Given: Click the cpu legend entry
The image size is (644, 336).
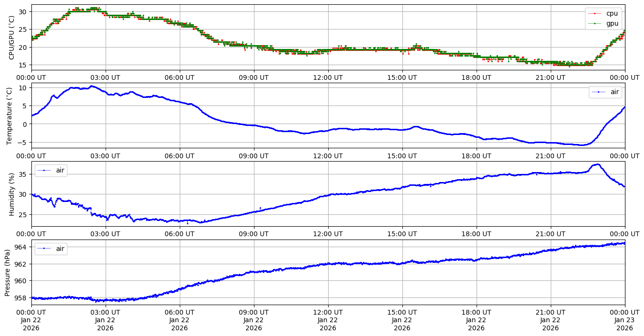Looking at the screenshot, I should (612, 13).
